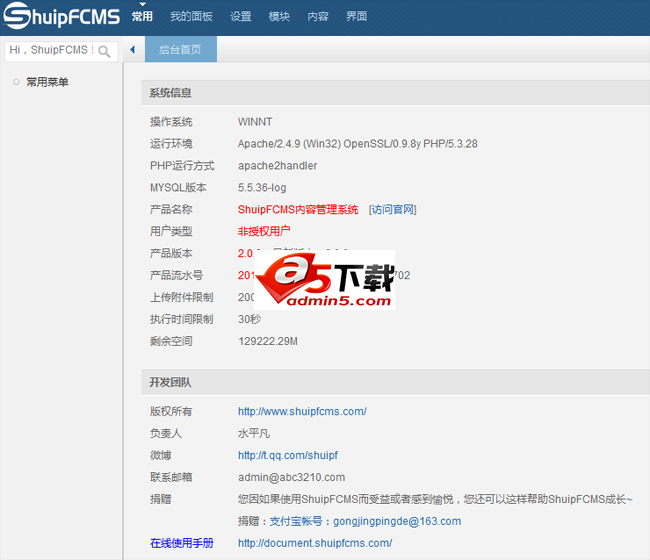Open the http://t.qq.com/shuipf weibo link

pyautogui.click(x=288, y=456)
